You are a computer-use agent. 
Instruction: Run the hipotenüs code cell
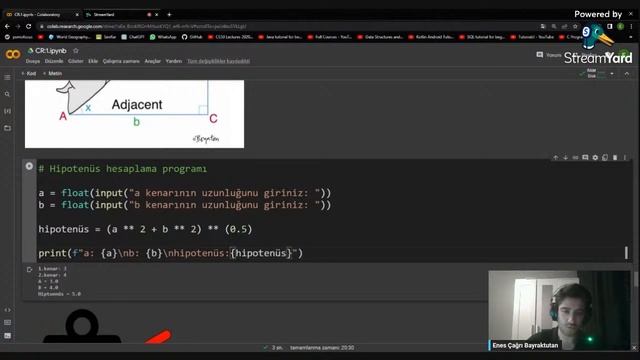29,166
